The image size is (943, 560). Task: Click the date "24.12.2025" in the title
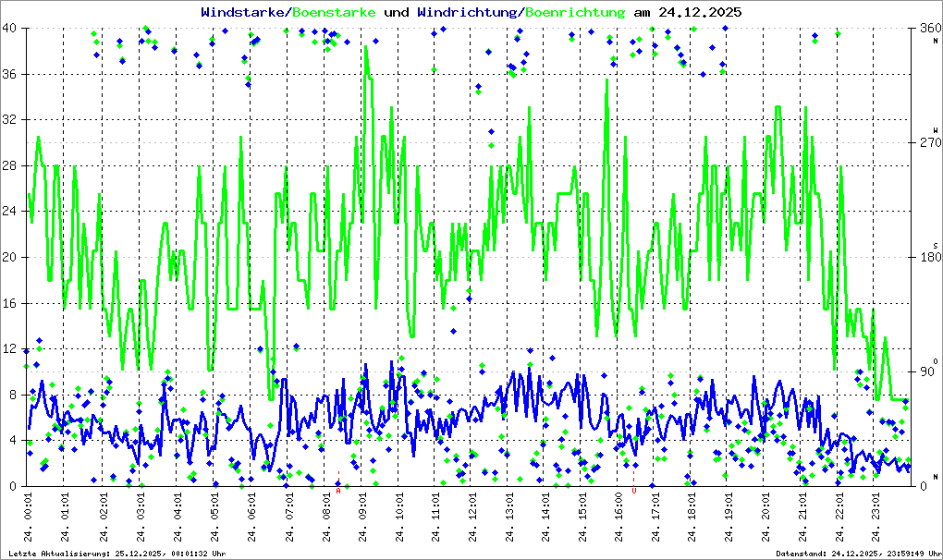(699, 13)
